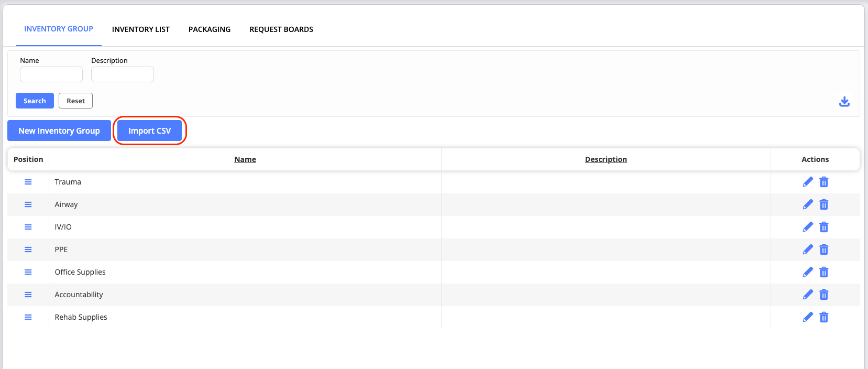
Task: Select the IV/IO reorder handle
Action: (28, 227)
